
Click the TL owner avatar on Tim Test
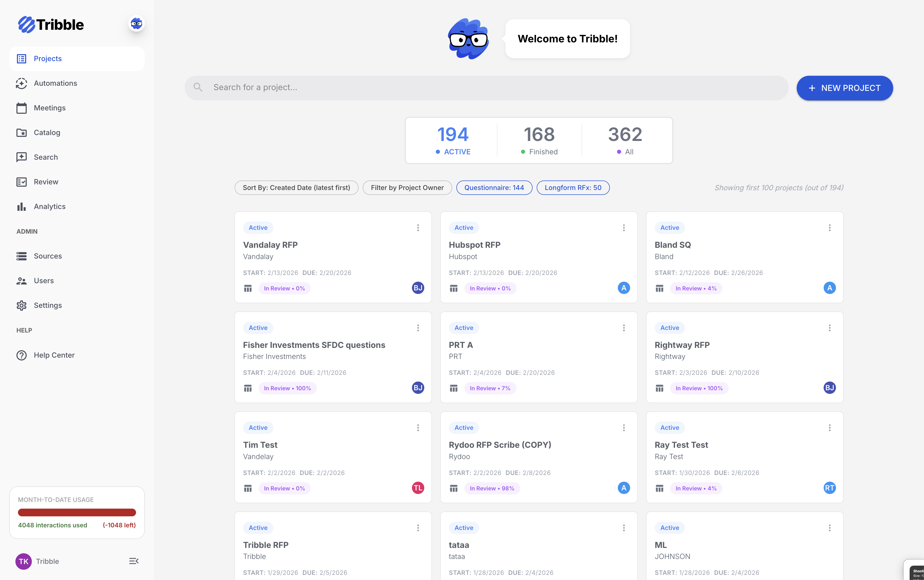(418, 488)
